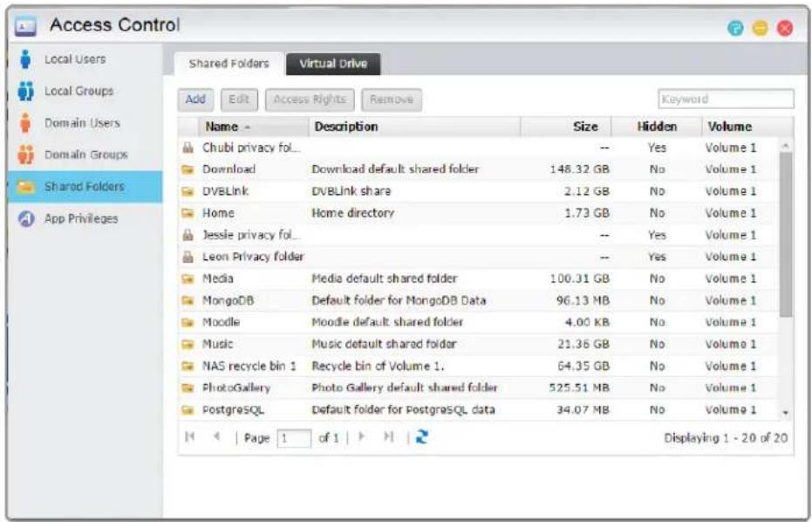Click the Edit button
Screen dimensions: 812x522
(x=239, y=100)
